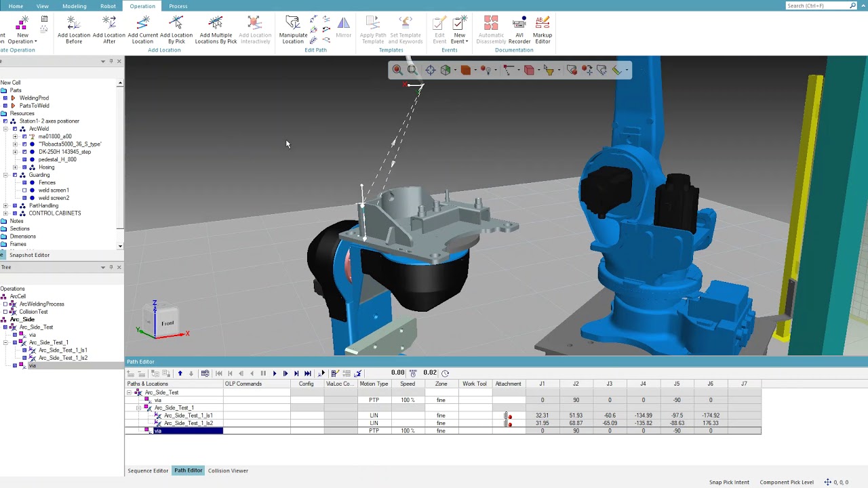Open the Modeling ribbon tab
Viewport: 868px width, 488px height.
(x=75, y=6)
